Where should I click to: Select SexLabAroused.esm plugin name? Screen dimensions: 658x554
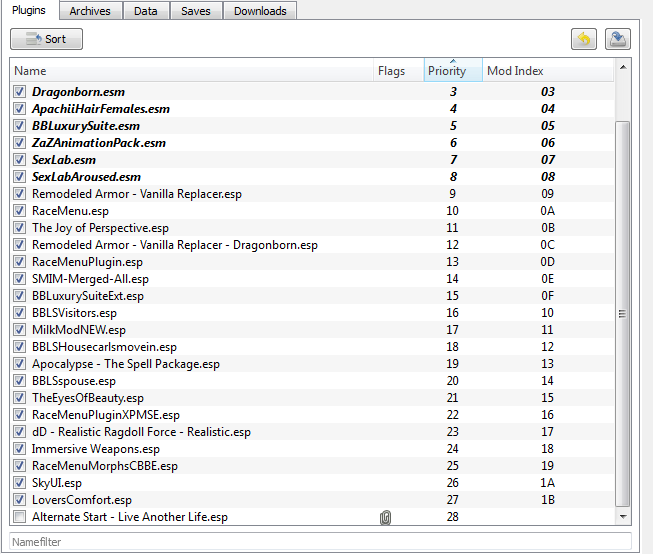click(86, 177)
